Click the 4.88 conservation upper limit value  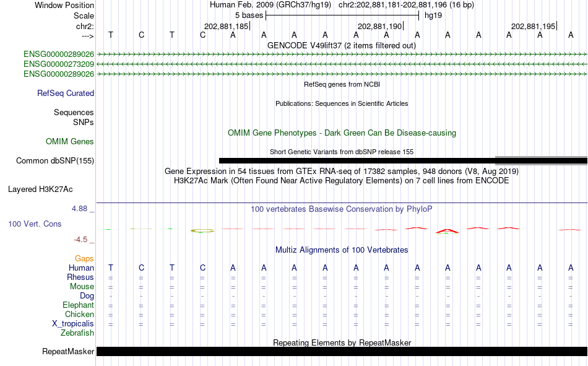(79, 209)
